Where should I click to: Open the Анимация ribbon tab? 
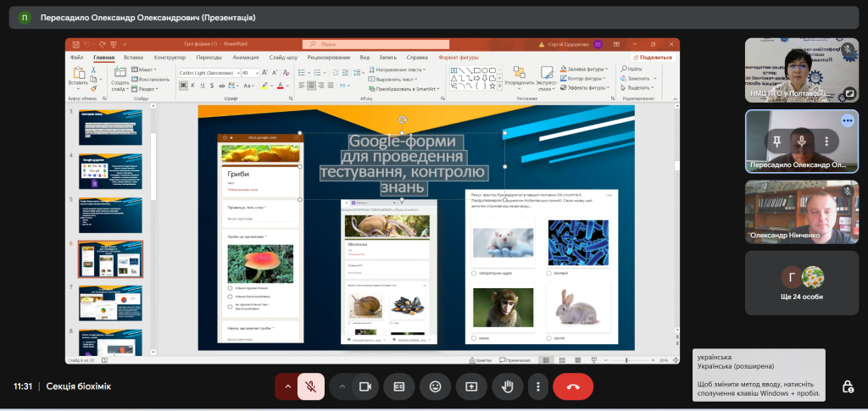[246, 58]
